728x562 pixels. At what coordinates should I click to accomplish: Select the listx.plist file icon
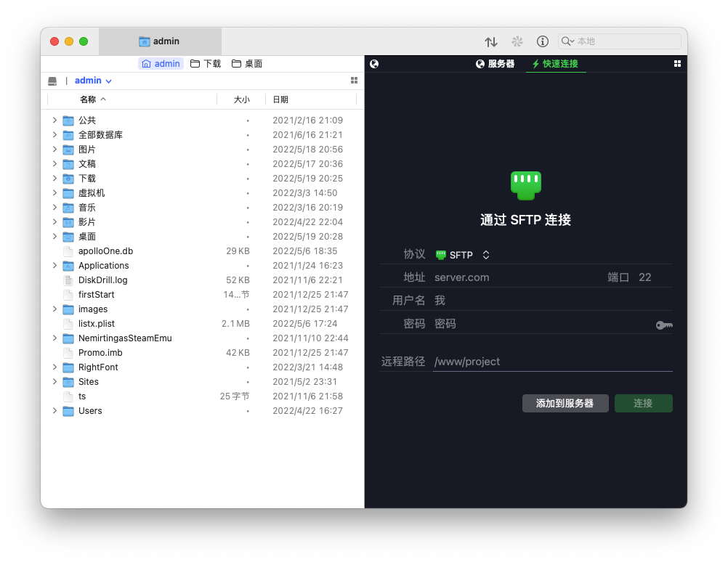(68, 324)
